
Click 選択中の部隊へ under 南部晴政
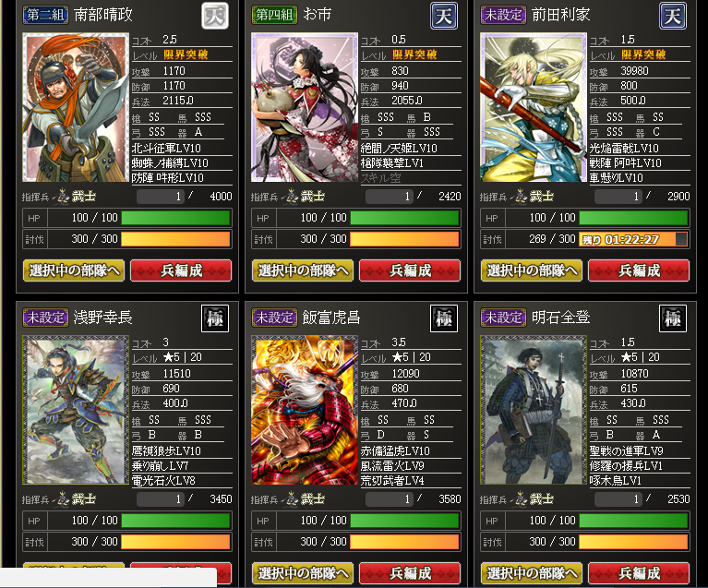[74, 270]
